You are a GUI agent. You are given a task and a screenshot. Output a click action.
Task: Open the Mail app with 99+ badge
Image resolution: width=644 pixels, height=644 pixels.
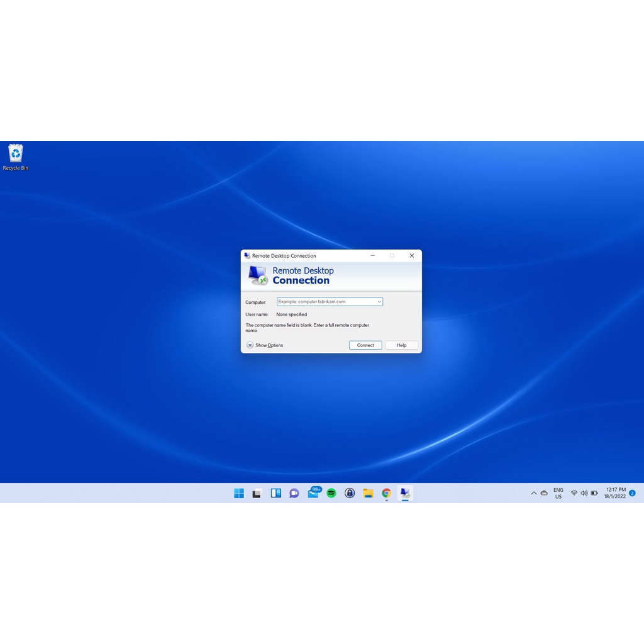pyautogui.click(x=313, y=493)
